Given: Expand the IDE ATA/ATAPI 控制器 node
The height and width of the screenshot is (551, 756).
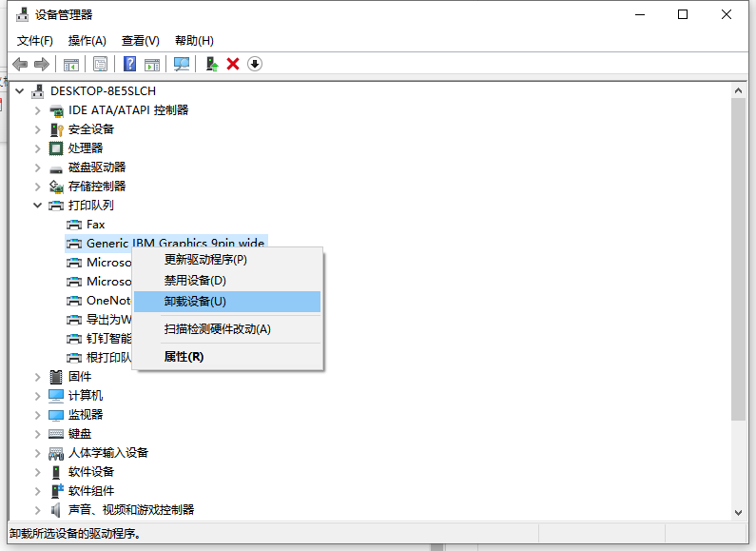Looking at the screenshot, I should point(38,110).
